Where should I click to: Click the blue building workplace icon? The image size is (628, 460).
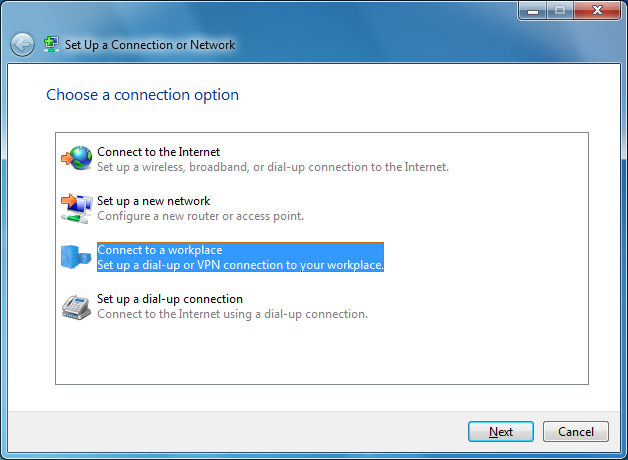click(76, 257)
